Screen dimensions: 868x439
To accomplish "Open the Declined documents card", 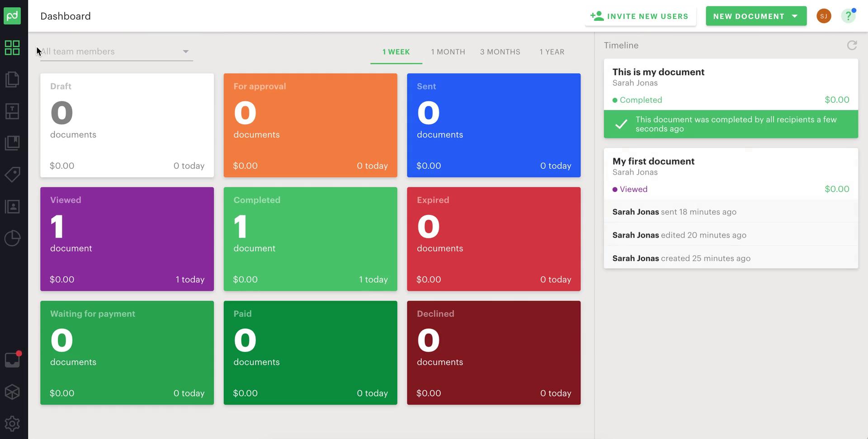I will (x=494, y=353).
